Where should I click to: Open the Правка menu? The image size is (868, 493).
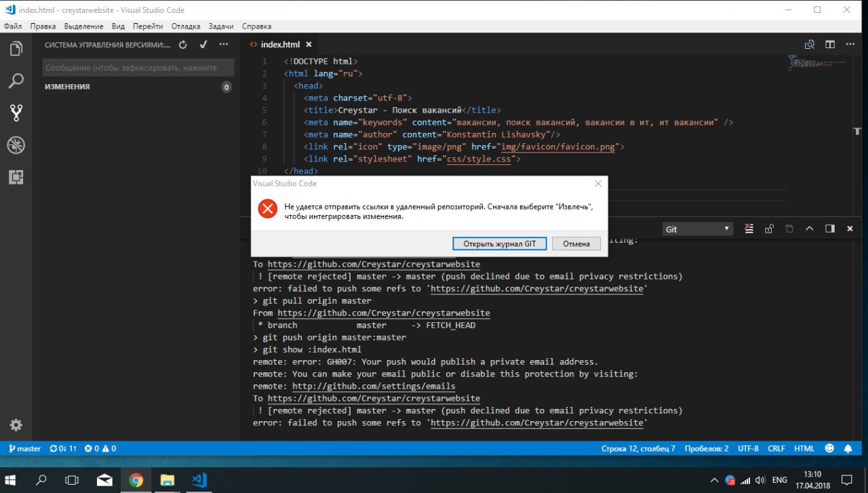(43, 26)
